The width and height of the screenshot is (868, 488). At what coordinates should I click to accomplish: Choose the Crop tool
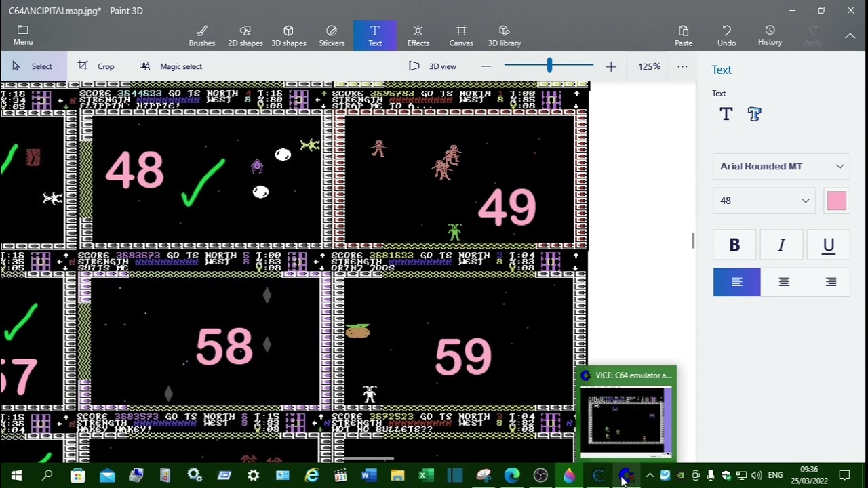96,66
